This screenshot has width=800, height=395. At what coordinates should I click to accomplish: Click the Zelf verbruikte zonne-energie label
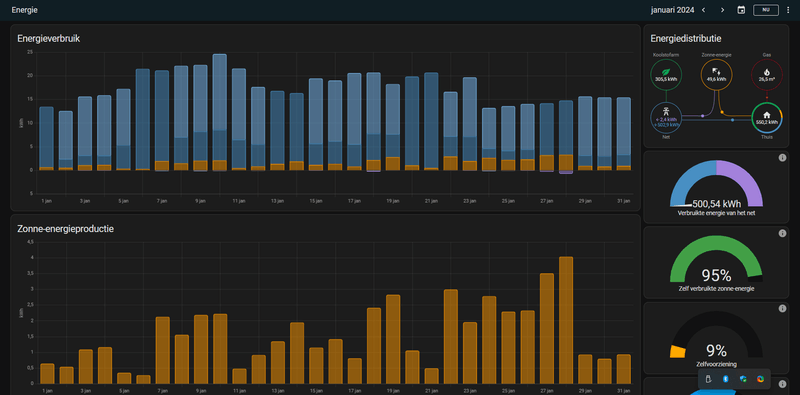click(716, 289)
